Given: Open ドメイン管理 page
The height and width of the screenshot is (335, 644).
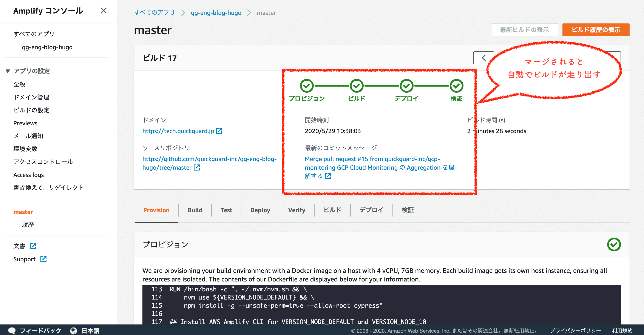Looking at the screenshot, I should pyautogui.click(x=31, y=97).
